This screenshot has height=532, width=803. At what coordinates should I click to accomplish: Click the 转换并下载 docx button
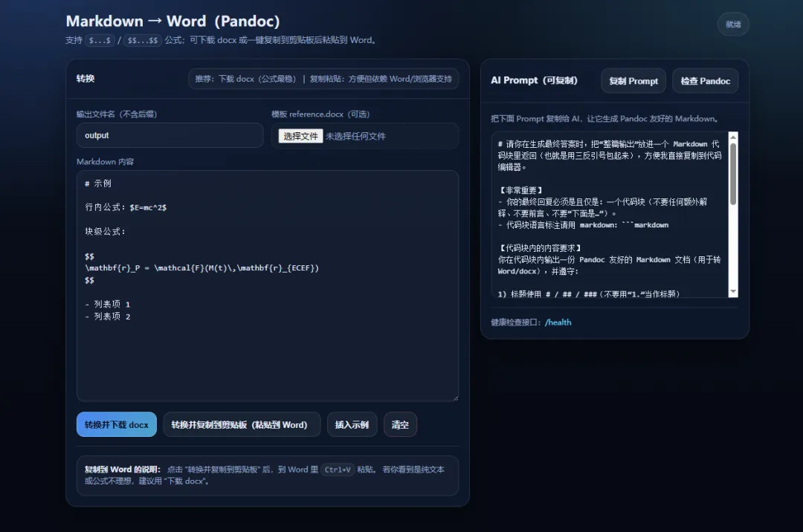tap(116, 424)
